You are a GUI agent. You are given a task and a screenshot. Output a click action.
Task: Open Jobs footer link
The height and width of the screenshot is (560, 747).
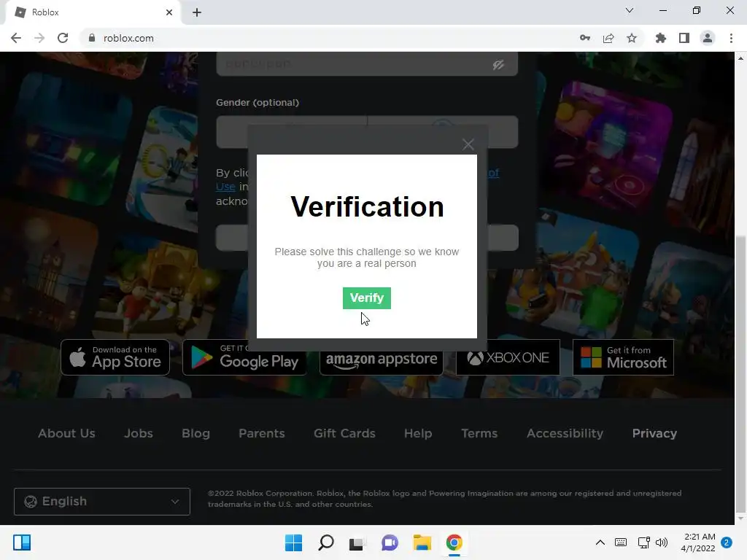(x=139, y=433)
